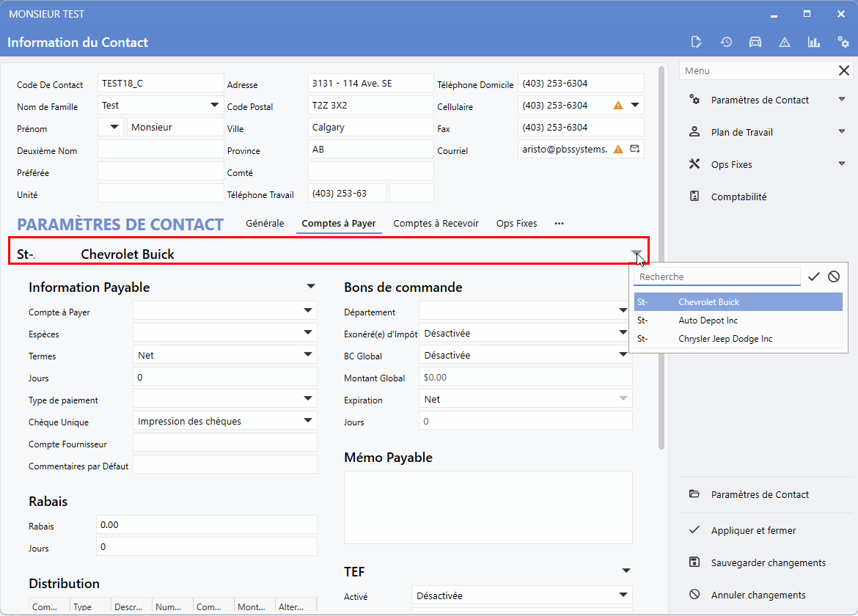Open the history clock icon in header
Image resolution: width=858 pixels, height=616 pixels.
click(x=726, y=42)
